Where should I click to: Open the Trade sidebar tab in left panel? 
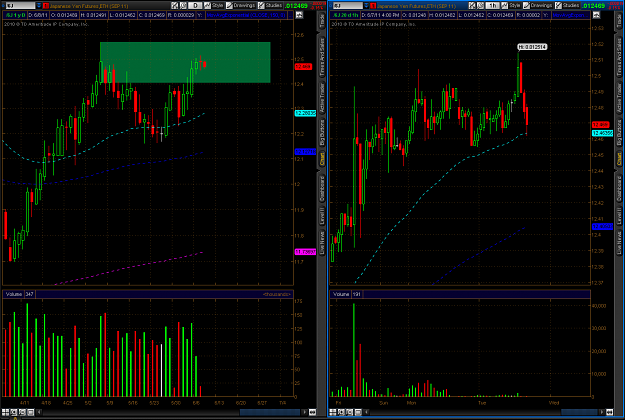click(x=322, y=22)
